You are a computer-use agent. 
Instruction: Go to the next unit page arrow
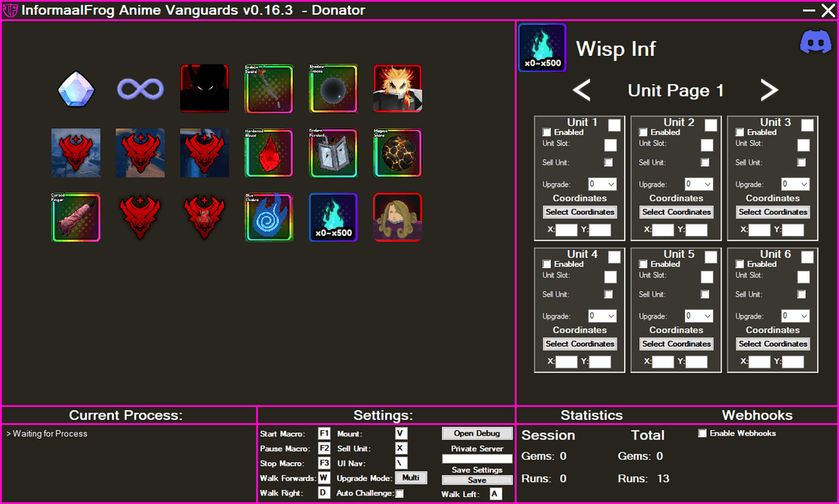click(769, 90)
